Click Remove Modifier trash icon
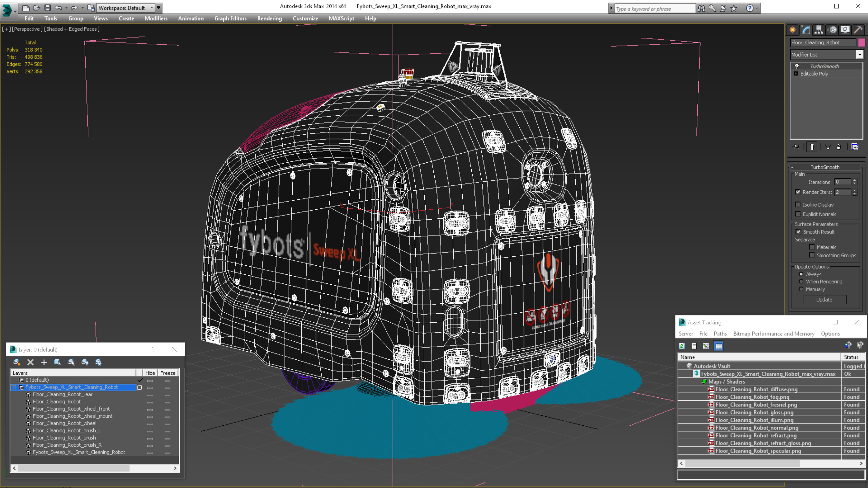Screen dimensions: 868x488 tap(839, 146)
